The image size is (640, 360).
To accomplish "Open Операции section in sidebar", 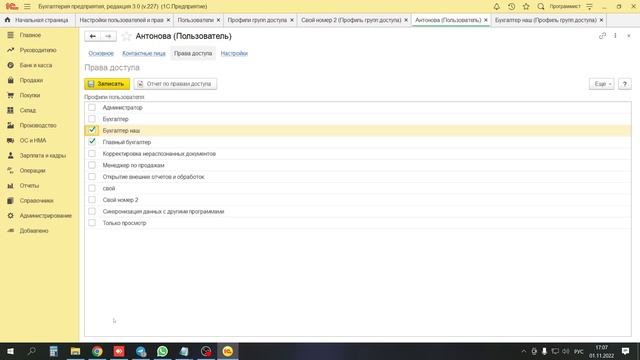I will pyautogui.click(x=32, y=171).
